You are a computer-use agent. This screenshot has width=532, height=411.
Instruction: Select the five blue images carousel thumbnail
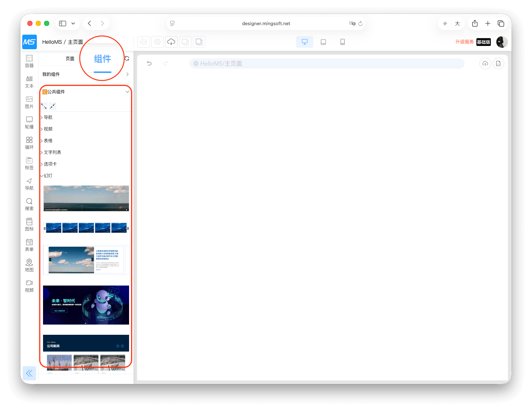click(86, 228)
